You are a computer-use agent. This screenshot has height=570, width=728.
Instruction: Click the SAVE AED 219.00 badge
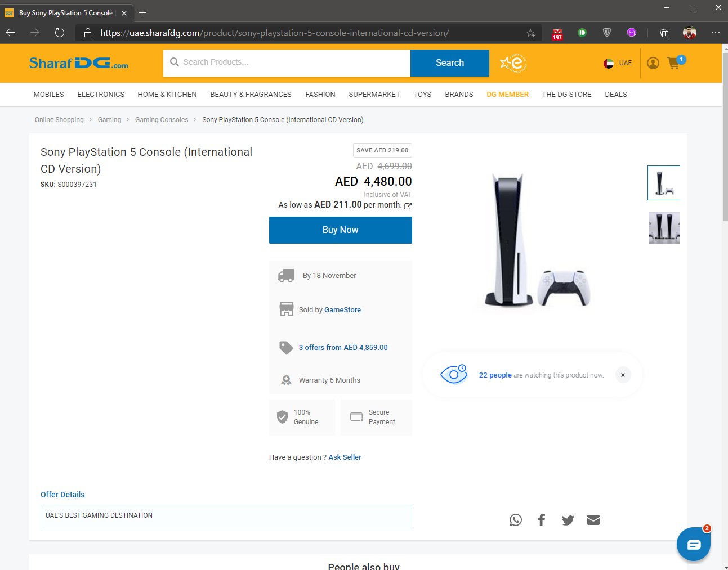coord(382,151)
